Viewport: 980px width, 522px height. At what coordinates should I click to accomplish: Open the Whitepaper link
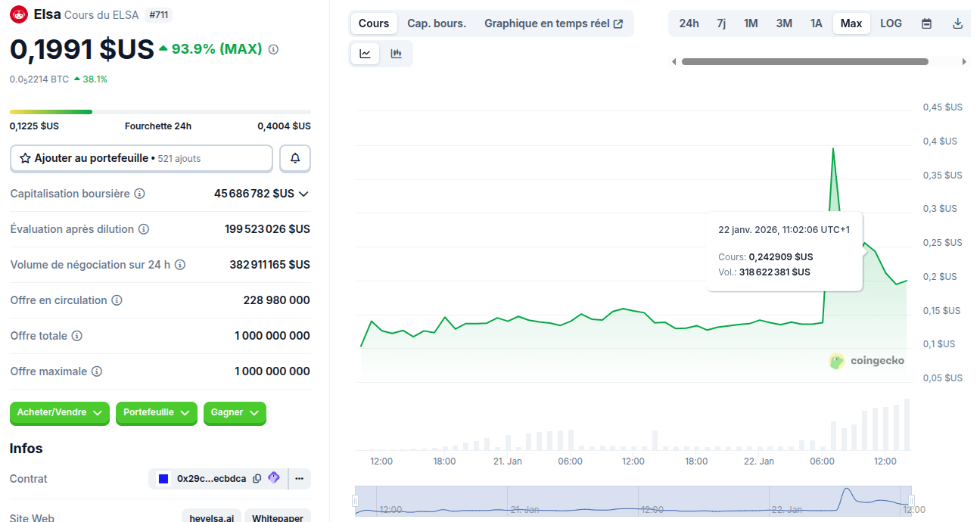point(278,517)
